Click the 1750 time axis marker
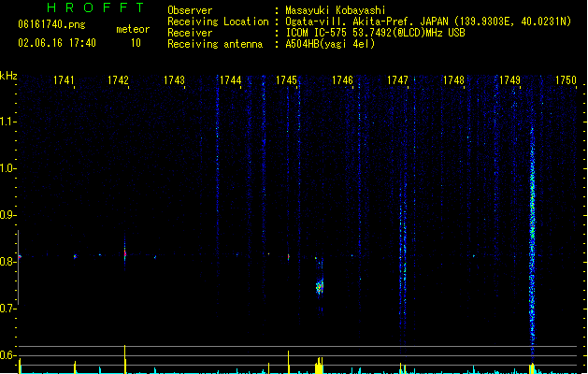The image size is (588, 374). (566, 80)
